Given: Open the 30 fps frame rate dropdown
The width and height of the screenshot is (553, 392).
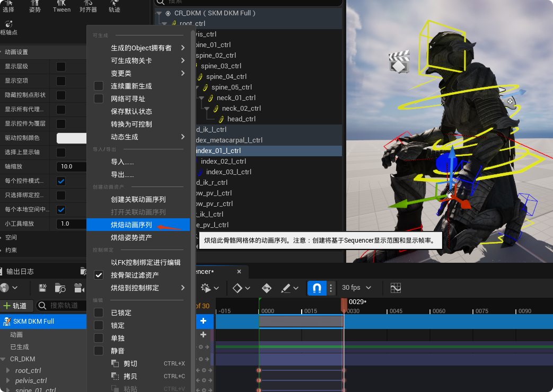Looking at the screenshot, I should tap(356, 288).
